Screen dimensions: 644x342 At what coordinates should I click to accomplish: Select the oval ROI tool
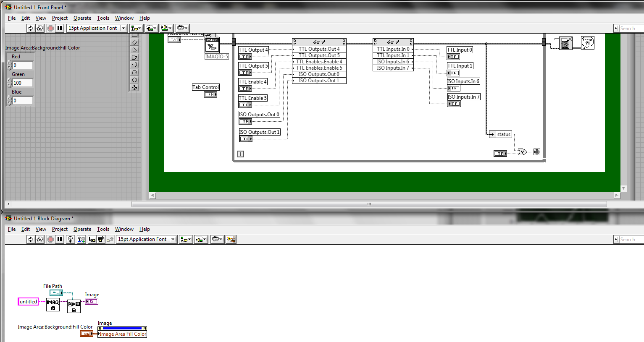click(x=134, y=80)
